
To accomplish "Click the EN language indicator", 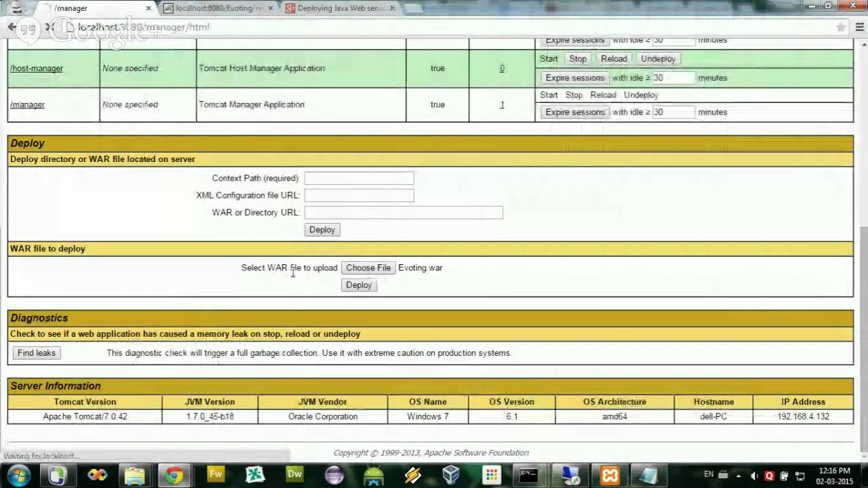I will [x=709, y=474].
